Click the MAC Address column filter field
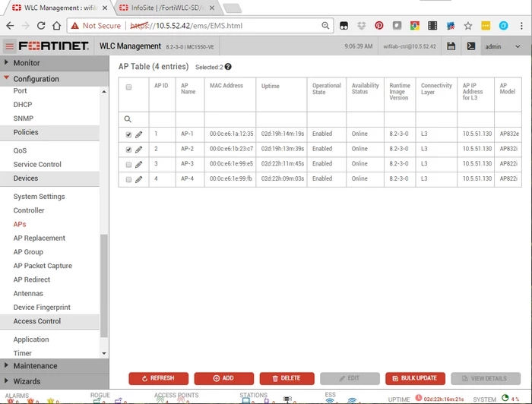 (x=230, y=119)
